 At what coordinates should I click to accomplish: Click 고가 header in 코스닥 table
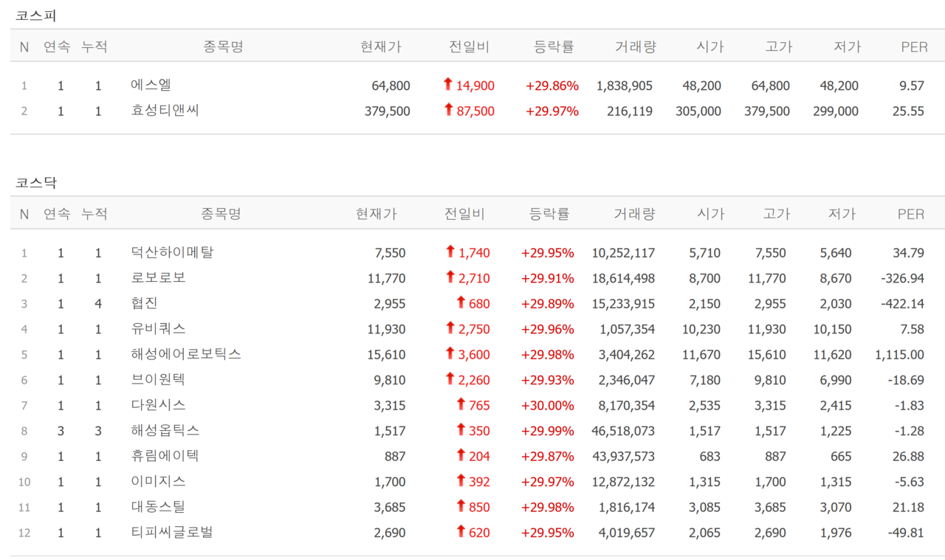(x=776, y=214)
